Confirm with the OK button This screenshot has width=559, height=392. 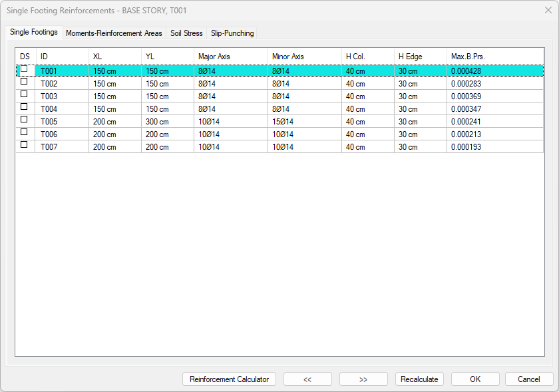click(475, 379)
